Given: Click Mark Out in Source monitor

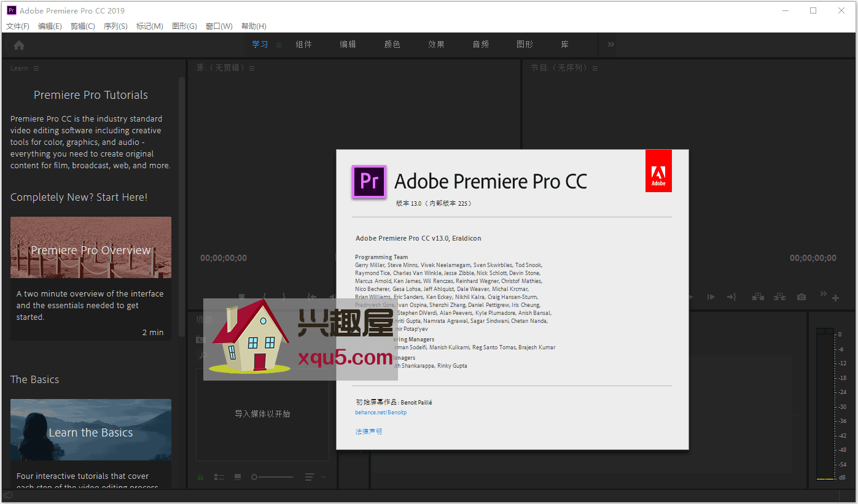Looking at the screenshot, I should click(284, 297).
